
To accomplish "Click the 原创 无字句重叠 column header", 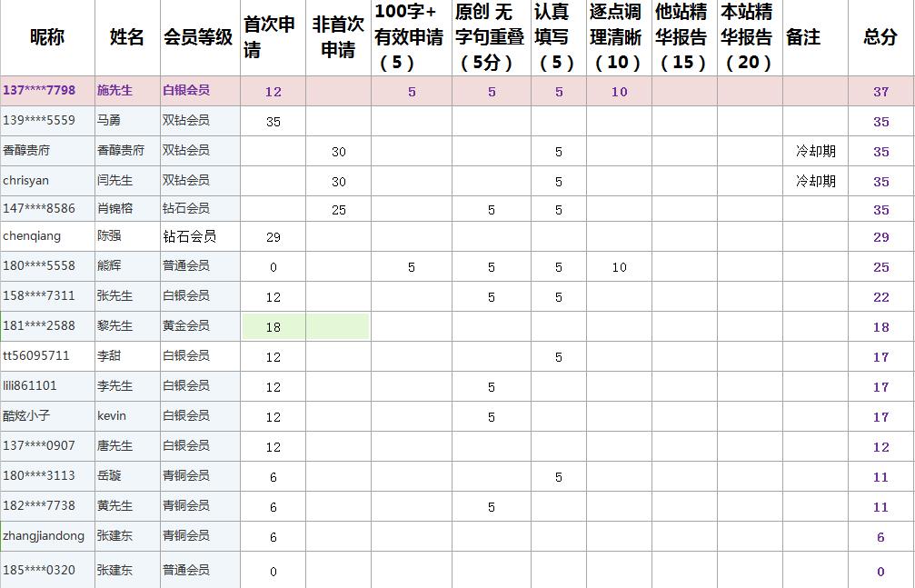I will [491, 37].
